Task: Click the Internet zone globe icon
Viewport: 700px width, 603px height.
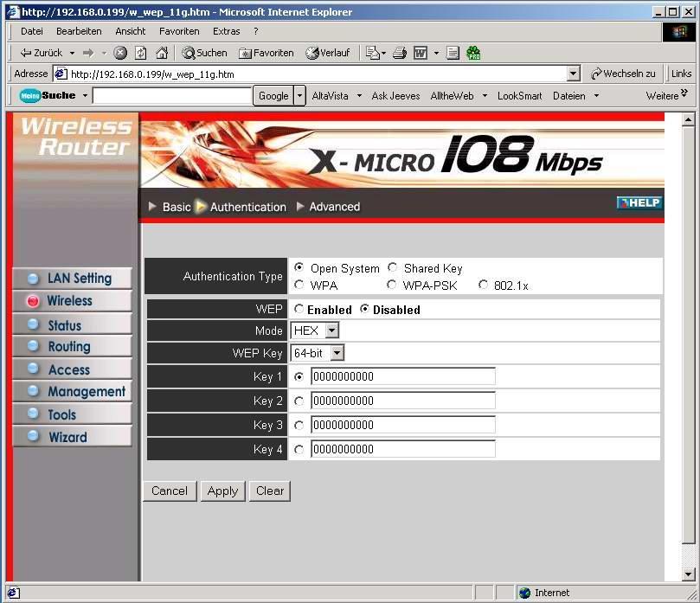Action: point(524,593)
